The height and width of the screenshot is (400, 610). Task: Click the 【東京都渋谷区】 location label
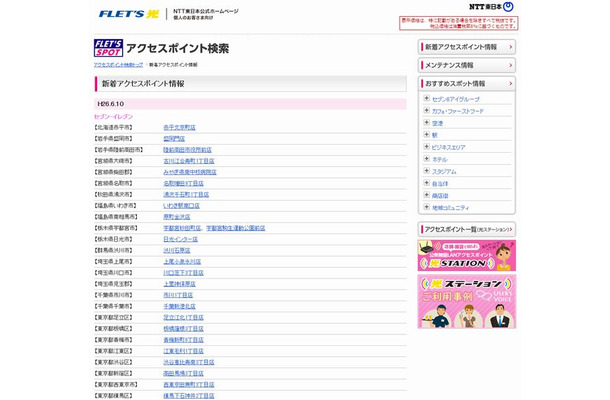point(114,363)
